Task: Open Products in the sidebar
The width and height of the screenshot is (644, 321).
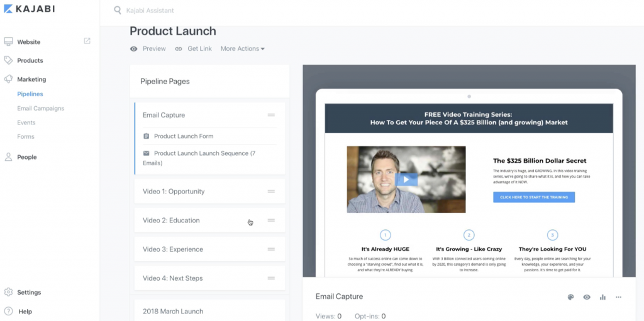Action: tap(30, 60)
